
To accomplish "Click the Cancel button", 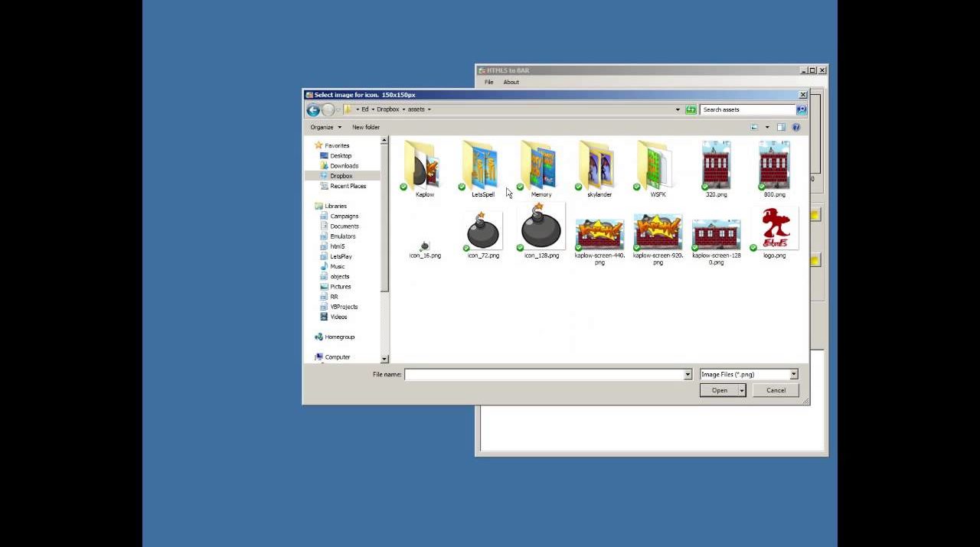I will [x=776, y=391].
